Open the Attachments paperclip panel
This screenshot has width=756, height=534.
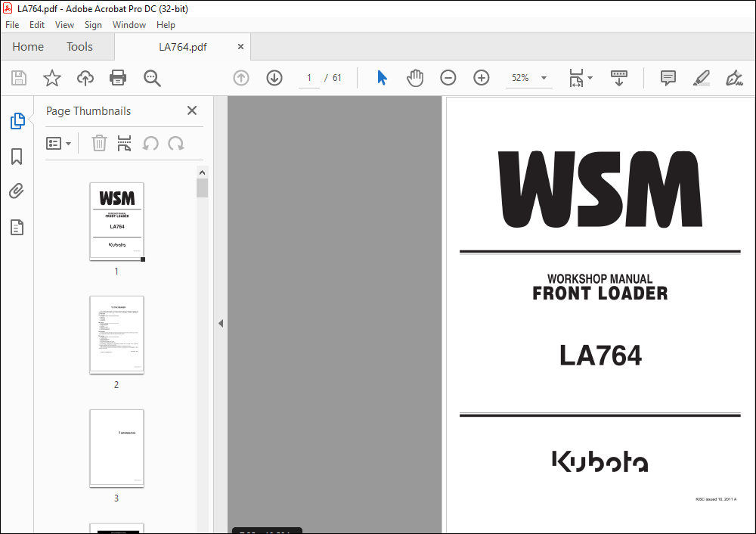pyautogui.click(x=17, y=191)
